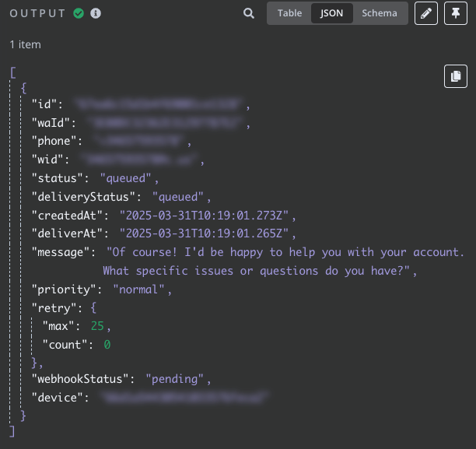The width and height of the screenshot is (476, 449).
Task: Click the "deliveryStatus" key
Action: click(x=86, y=197)
